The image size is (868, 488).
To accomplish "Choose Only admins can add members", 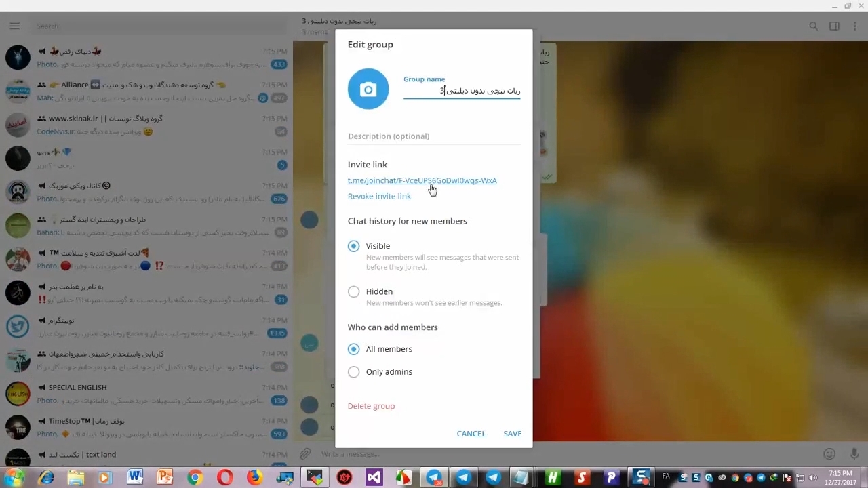I will click(353, 372).
